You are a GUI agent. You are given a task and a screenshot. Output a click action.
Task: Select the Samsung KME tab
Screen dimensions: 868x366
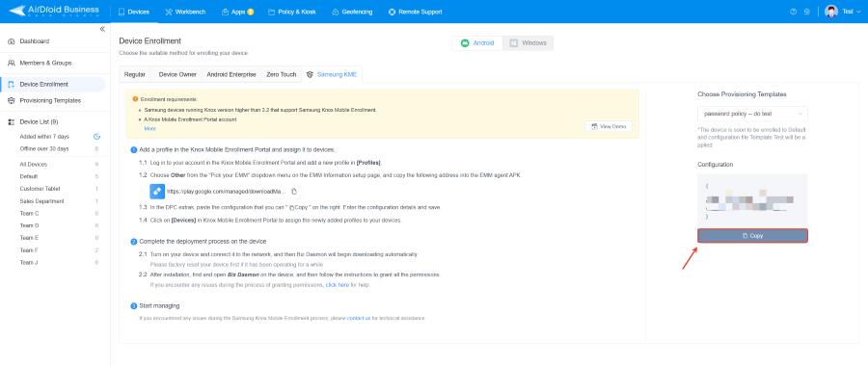coord(332,74)
